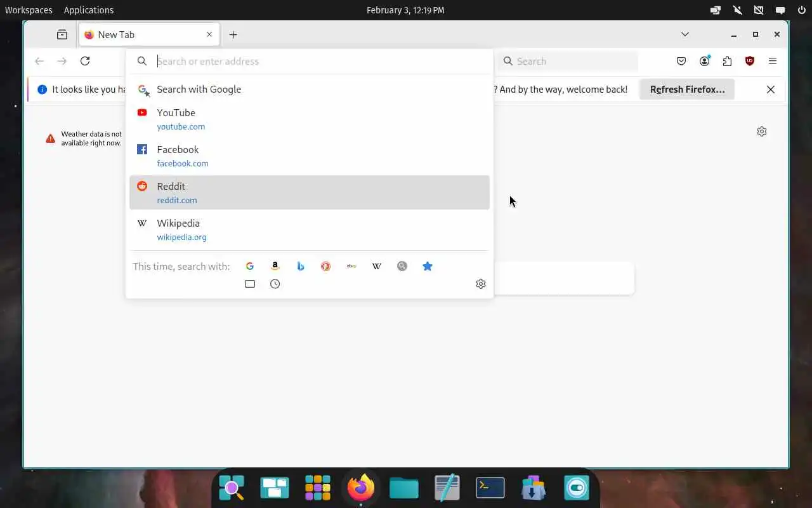Click the Refresh Firefox… button
The image size is (812, 508).
tap(687, 90)
